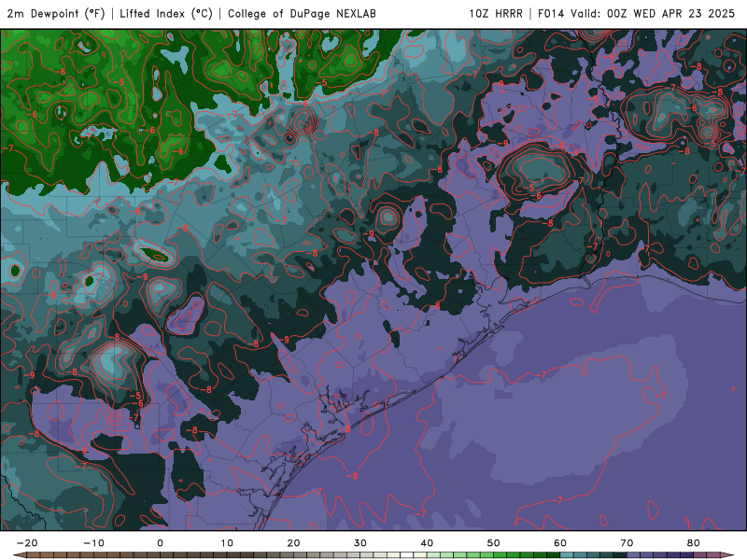Click the -10 label on the color scale
Screen dimensions: 747x560
(93, 543)
